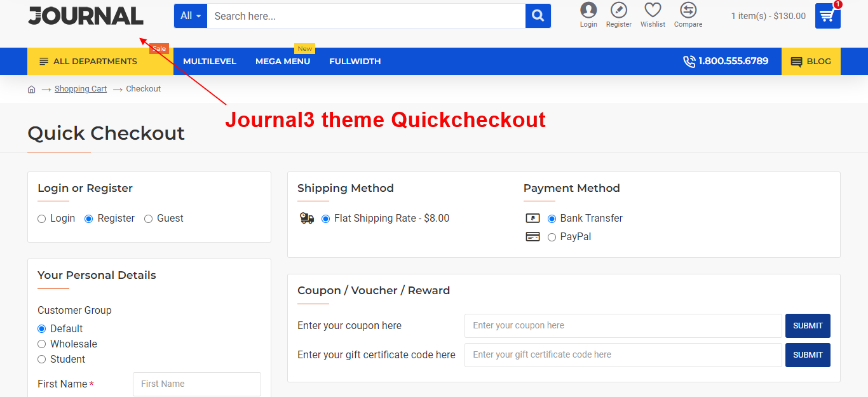This screenshot has height=397, width=868.
Task: Click the Payment Method heading
Action: pos(572,188)
